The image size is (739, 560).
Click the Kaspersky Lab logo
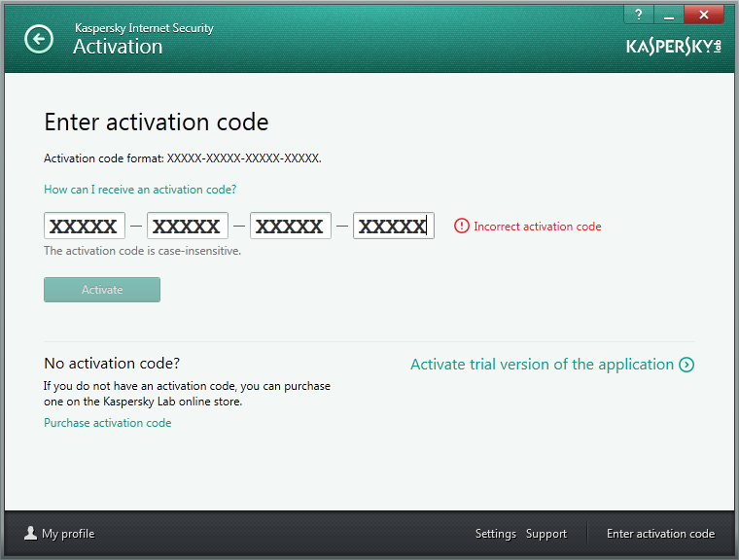click(674, 47)
